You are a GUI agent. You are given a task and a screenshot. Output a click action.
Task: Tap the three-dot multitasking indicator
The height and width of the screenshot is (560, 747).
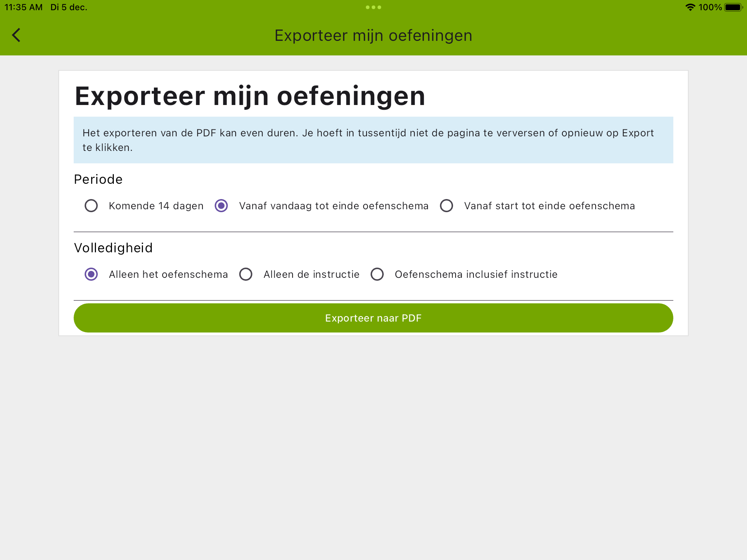(373, 7)
